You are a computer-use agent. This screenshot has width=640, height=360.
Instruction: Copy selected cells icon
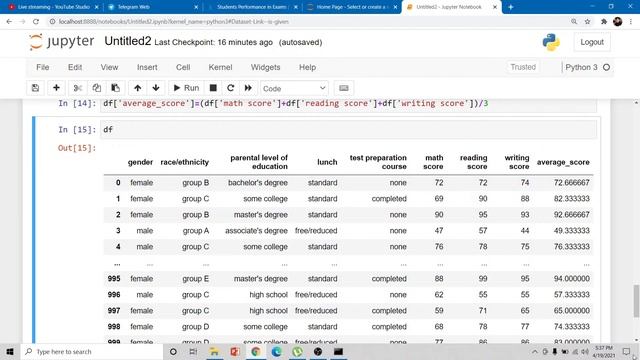pyautogui.click(x=96, y=88)
